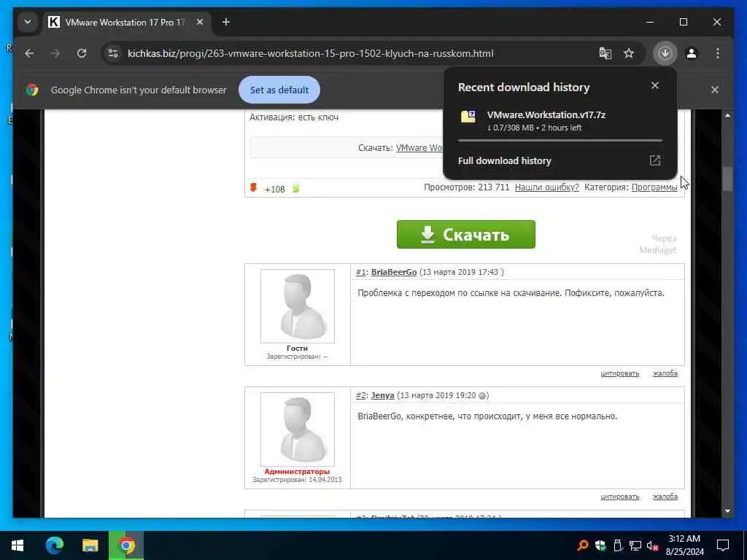
Task: Click цитировать under BriaBeerGo's comment
Action: click(620, 373)
